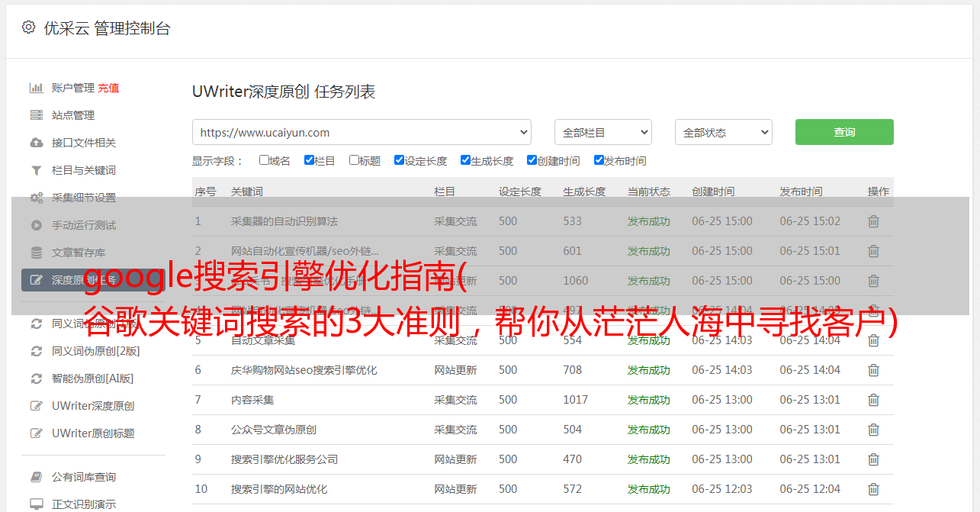
Task: Open the 全部栏目 category dropdown
Action: click(603, 132)
